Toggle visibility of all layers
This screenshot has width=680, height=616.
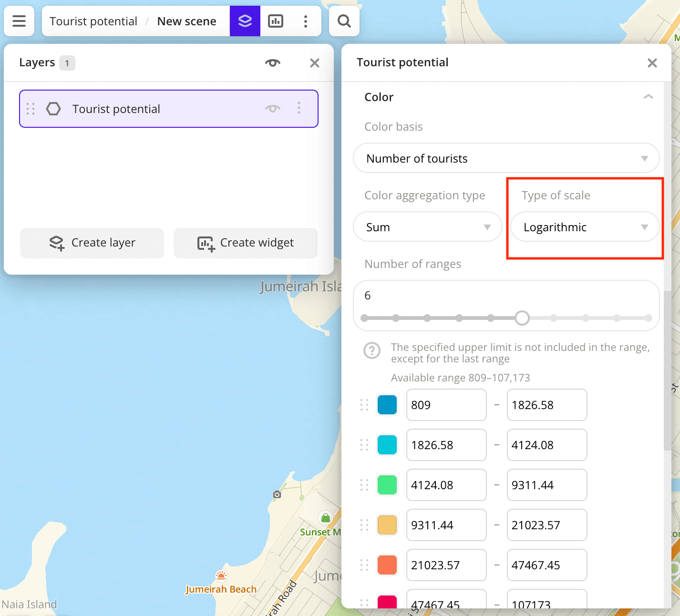click(x=273, y=63)
